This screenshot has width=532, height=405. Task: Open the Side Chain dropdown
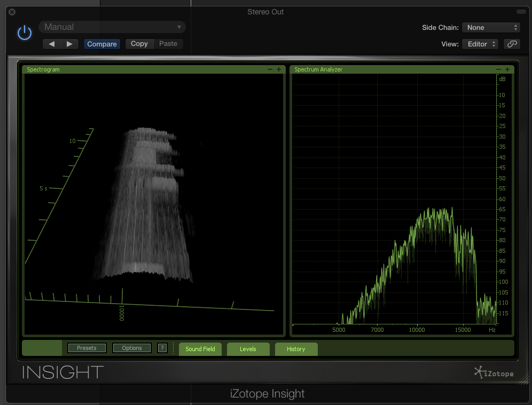tap(491, 27)
